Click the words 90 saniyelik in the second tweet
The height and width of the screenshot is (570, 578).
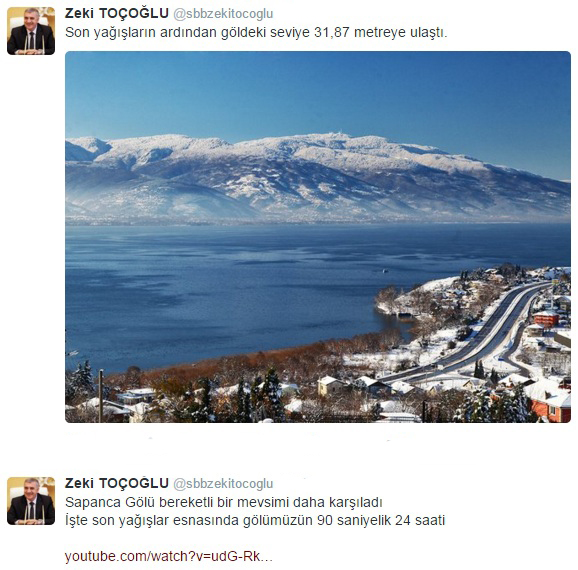354,521
